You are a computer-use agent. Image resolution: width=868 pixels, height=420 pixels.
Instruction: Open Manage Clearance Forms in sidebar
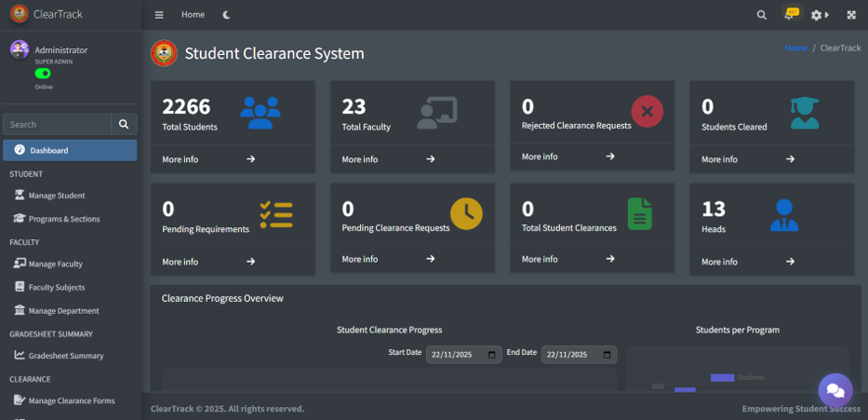click(70, 400)
